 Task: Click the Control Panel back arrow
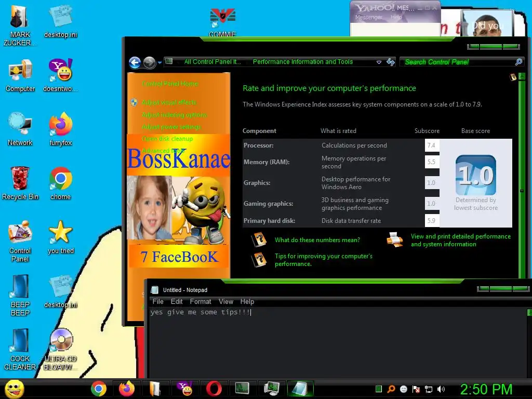click(x=135, y=62)
